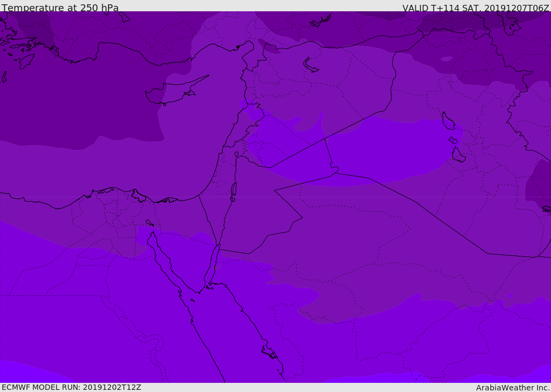The image size is (551, 392).
Task: Click the 'ECMWF MODEL RUN: 20191202T12Z' text
Action: click(x=72, y=387)
